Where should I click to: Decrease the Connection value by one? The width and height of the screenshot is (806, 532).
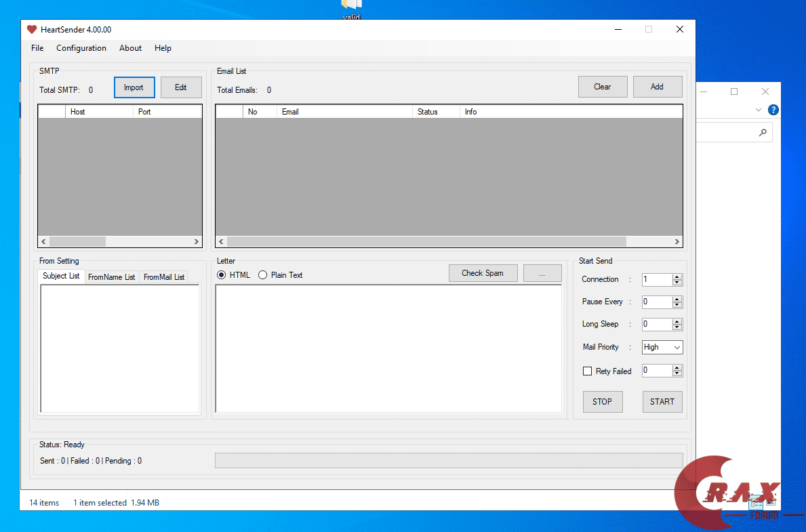(x=677, y=283)
